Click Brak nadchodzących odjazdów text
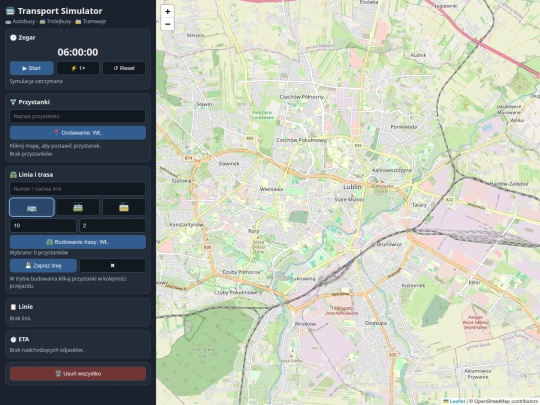The height and width of the screenshot is (405, 540). [47, 350]
